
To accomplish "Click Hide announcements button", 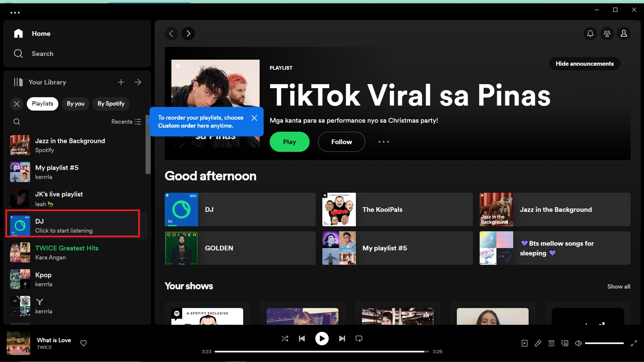I will tap(585, 64).
